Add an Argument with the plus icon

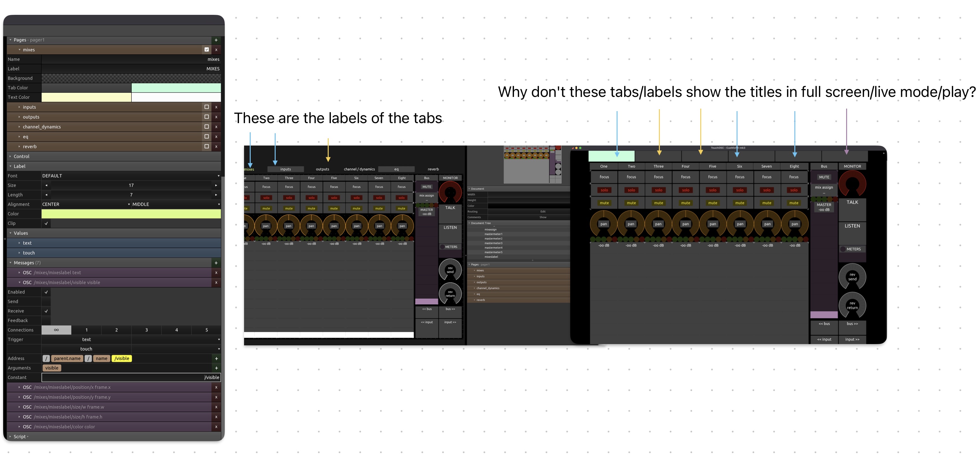click(x=216, y=368)
